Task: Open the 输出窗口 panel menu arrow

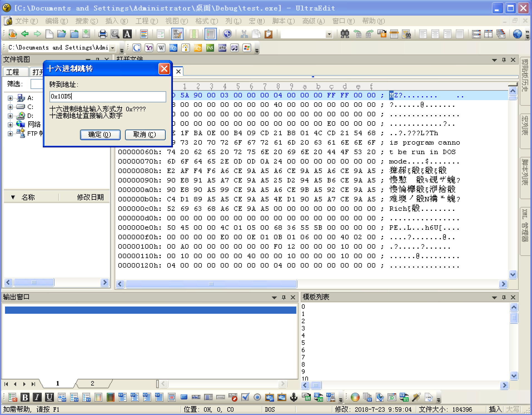Action: pos(274,297)
